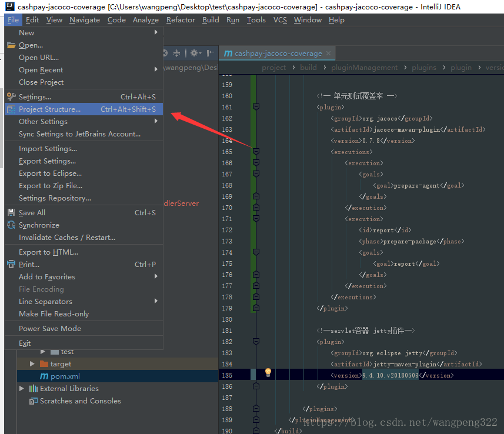The width and height of the screenshot is (504, 434).
Task: Collapse the second execution fold at line 171
Action: point(256,218)
